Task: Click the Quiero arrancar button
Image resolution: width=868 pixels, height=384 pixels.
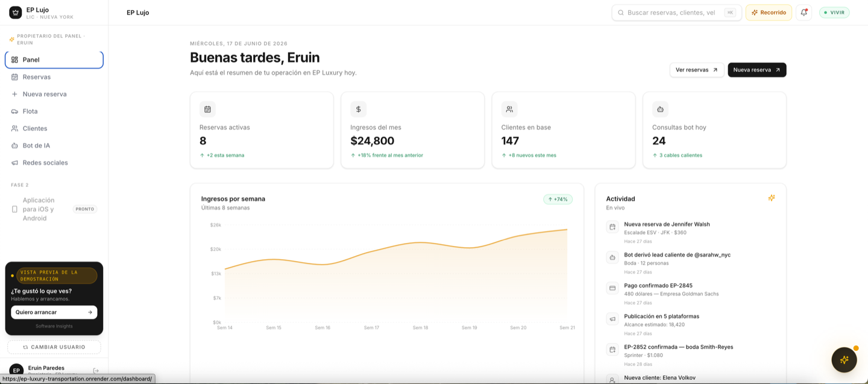Action: (54, 312)
